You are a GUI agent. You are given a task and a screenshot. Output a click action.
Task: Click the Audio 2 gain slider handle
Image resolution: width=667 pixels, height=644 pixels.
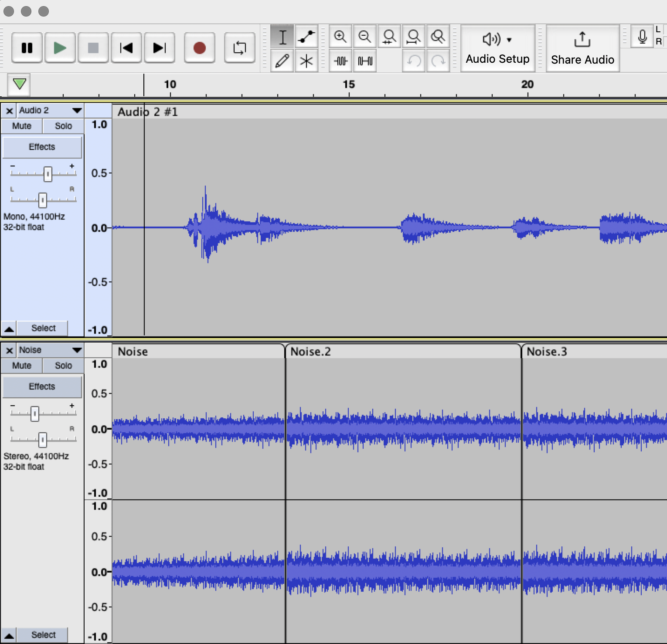(x=48, y=174)
